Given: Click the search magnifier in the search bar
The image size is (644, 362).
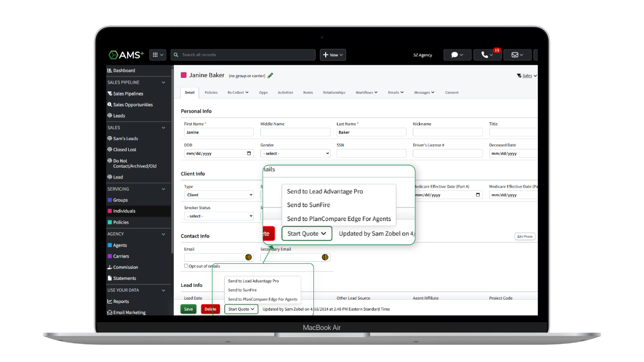Looking at the screenshot, I should (x=176, y=54).
